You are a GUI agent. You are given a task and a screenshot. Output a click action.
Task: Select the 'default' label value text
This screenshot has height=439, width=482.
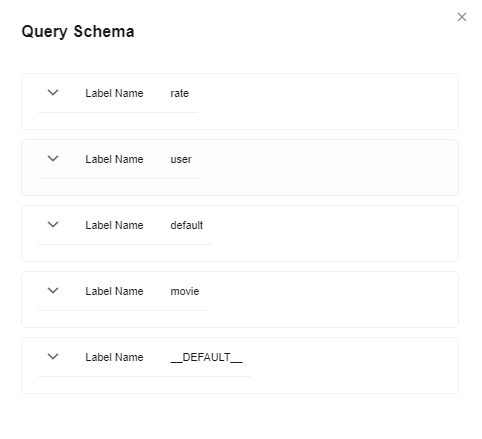pos(187,225)
